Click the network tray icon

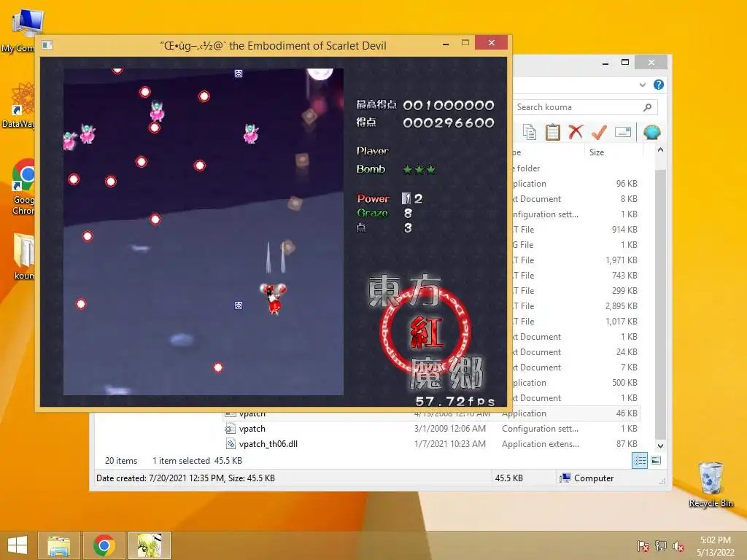661,546
